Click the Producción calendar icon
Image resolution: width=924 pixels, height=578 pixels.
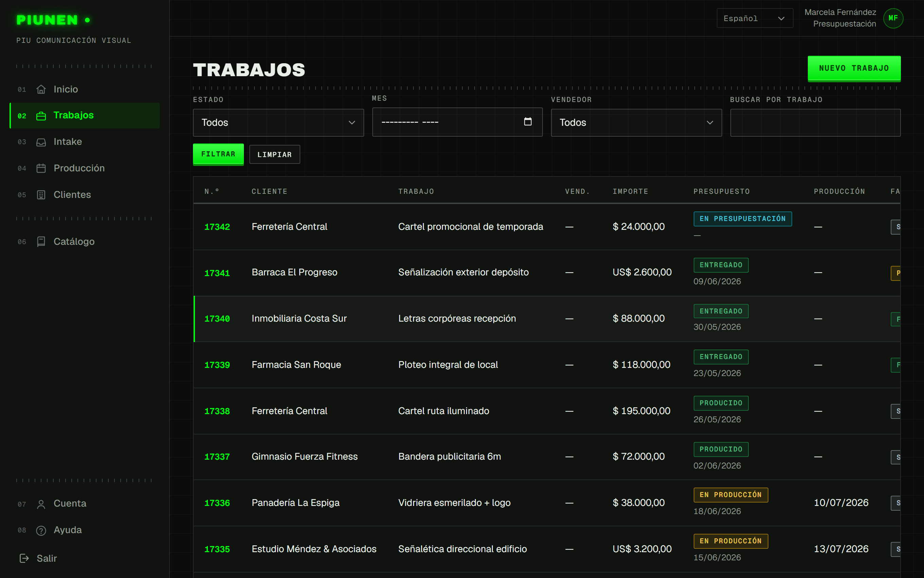pyautogui.click(x=41, y=168)
